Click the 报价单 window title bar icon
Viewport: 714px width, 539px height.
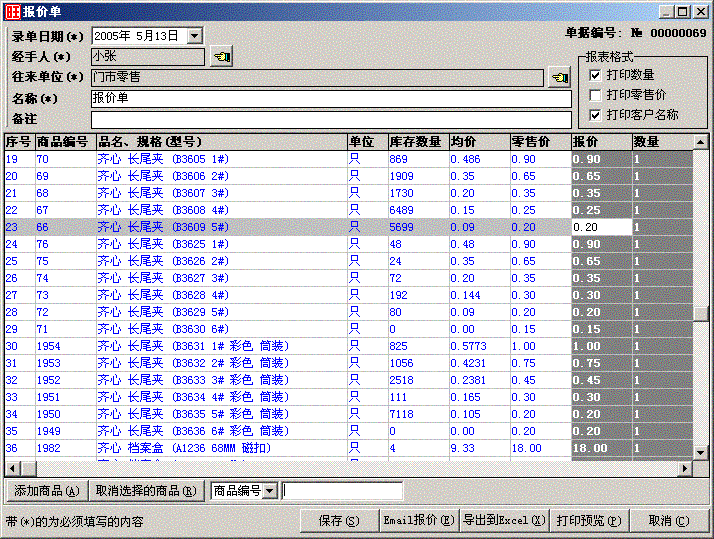(13, 11)
